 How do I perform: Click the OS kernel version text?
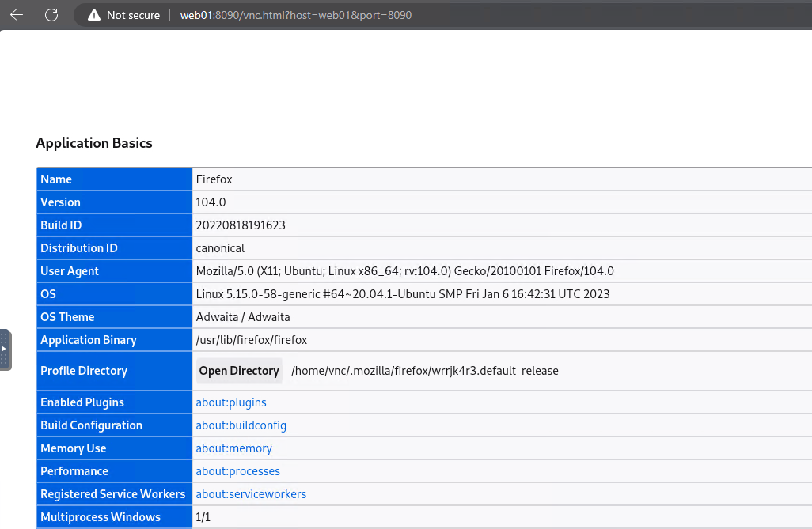click(402, 294)
